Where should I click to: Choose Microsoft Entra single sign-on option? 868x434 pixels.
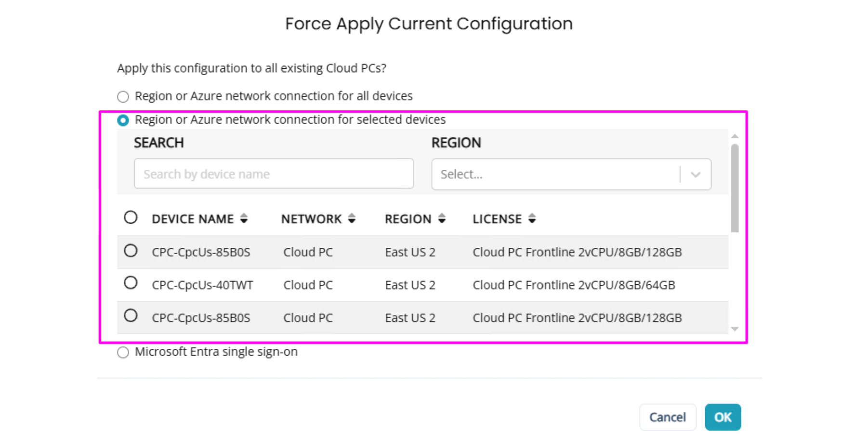coord(123,352)
